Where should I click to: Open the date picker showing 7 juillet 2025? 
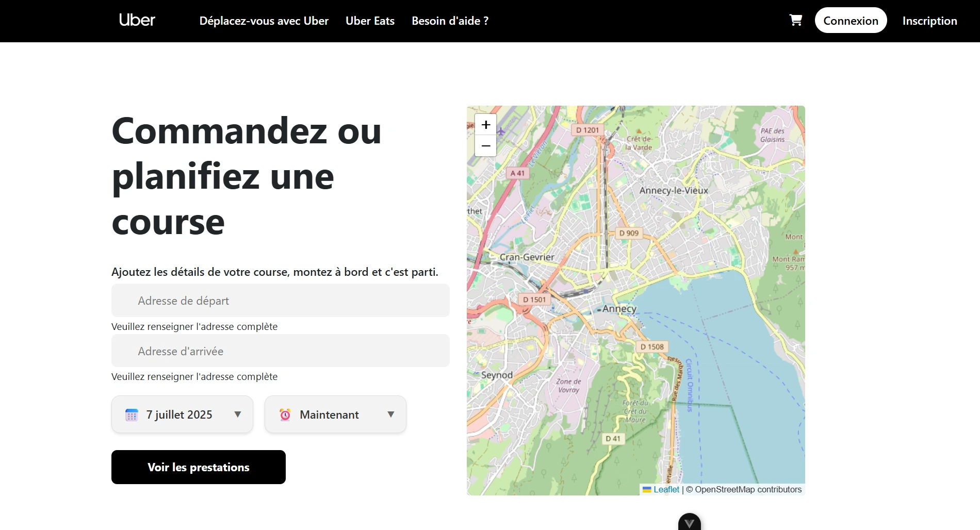[x=182, y=415]
